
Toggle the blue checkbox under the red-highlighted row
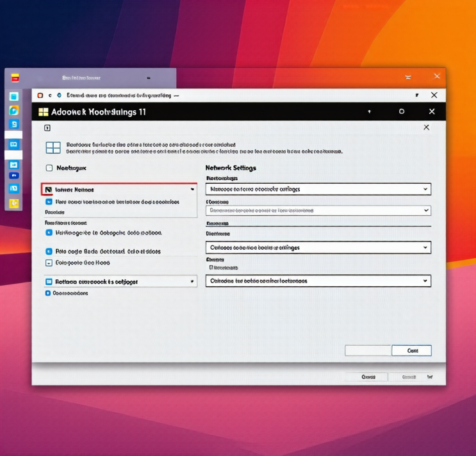click(x=49, y=202)
